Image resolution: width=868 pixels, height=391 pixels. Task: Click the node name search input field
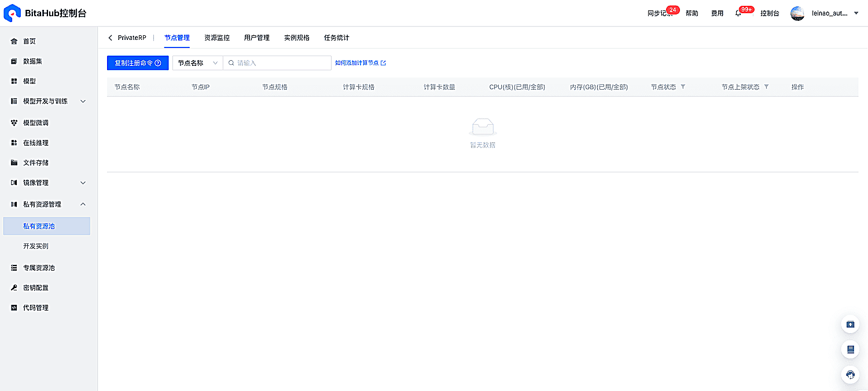277,63
